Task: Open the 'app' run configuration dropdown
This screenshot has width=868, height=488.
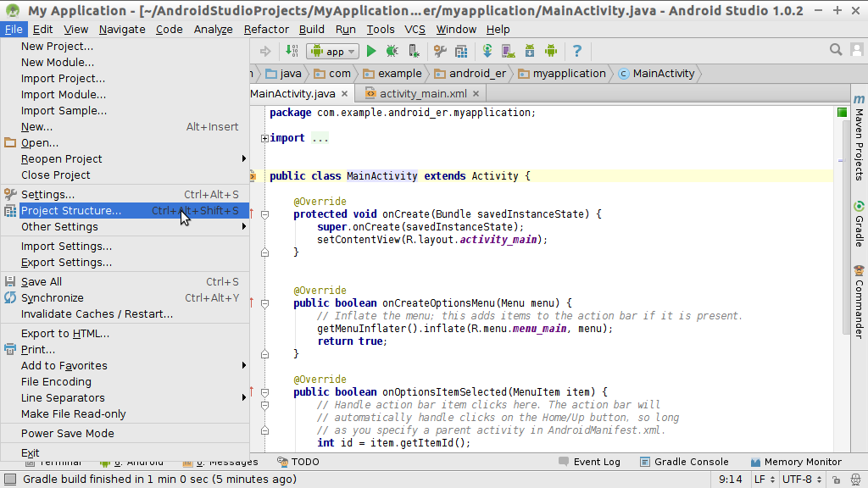Action: point(332,51)
